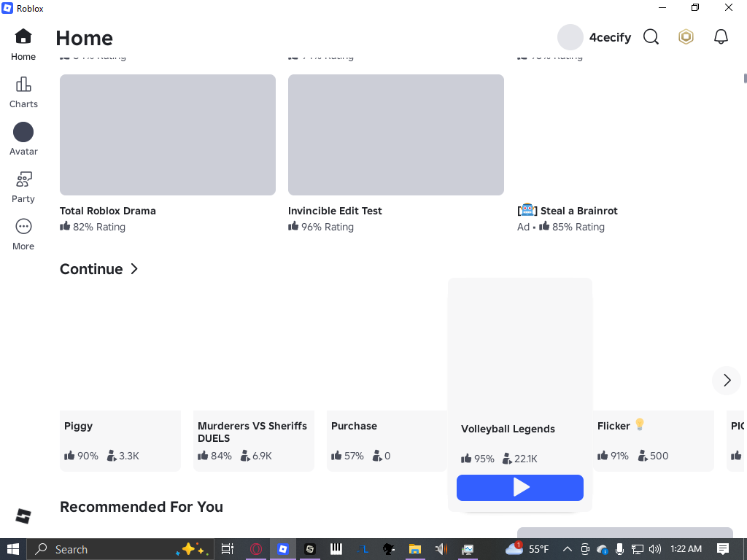Open the Action Center notifications icon
This screenshot has height=560, width=747.
pos(723,549)
